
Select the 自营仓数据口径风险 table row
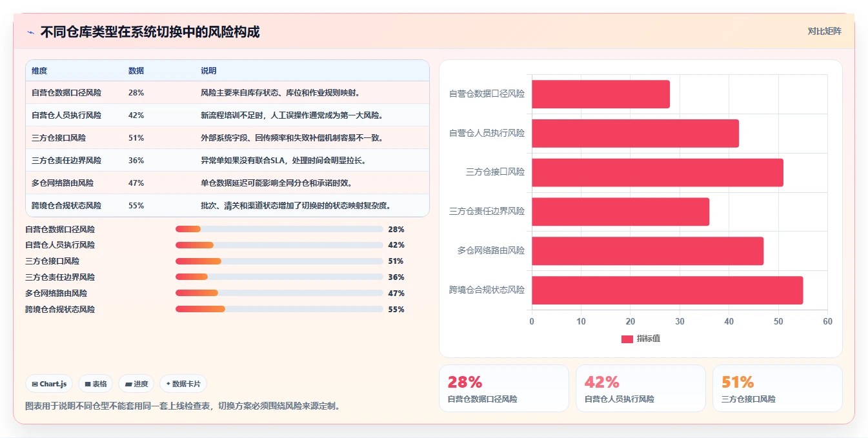point(227,93)
